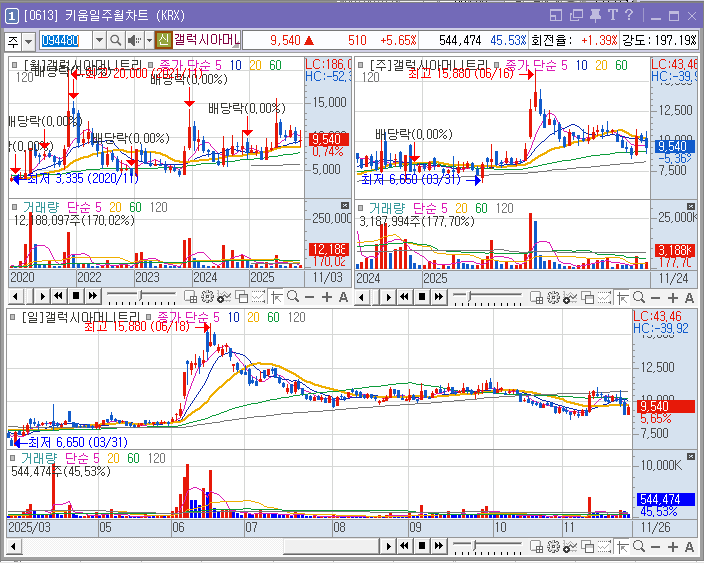Adjust the daily chart bar-count slider
The image size is (704, 564).
click(x=475, y=546)
